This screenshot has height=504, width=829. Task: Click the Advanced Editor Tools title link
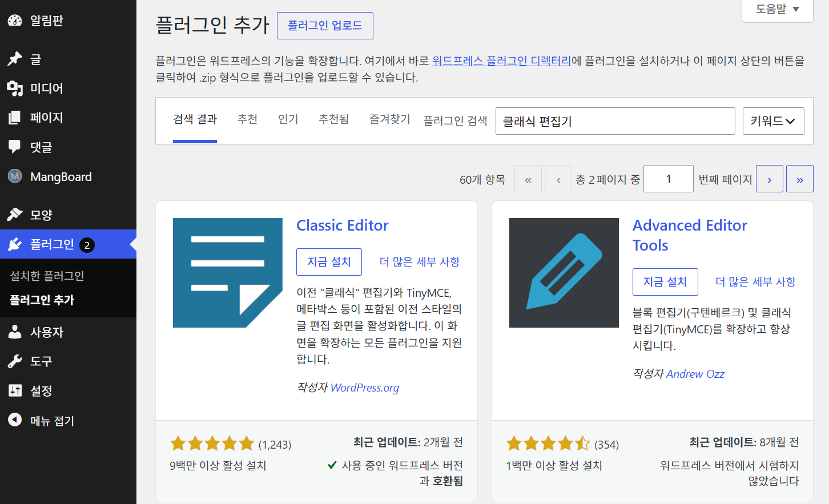(690, 235)
